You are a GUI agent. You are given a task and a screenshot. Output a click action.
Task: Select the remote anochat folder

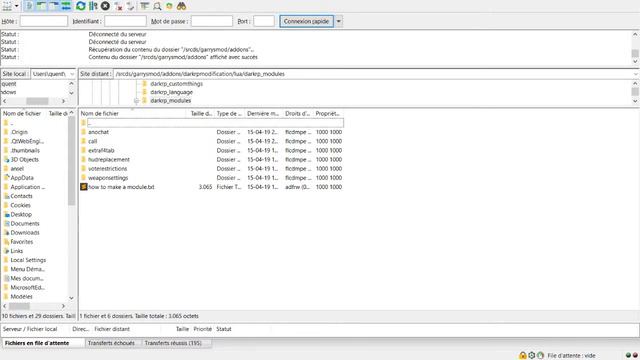pyautogui.click(x=211, y=132)
